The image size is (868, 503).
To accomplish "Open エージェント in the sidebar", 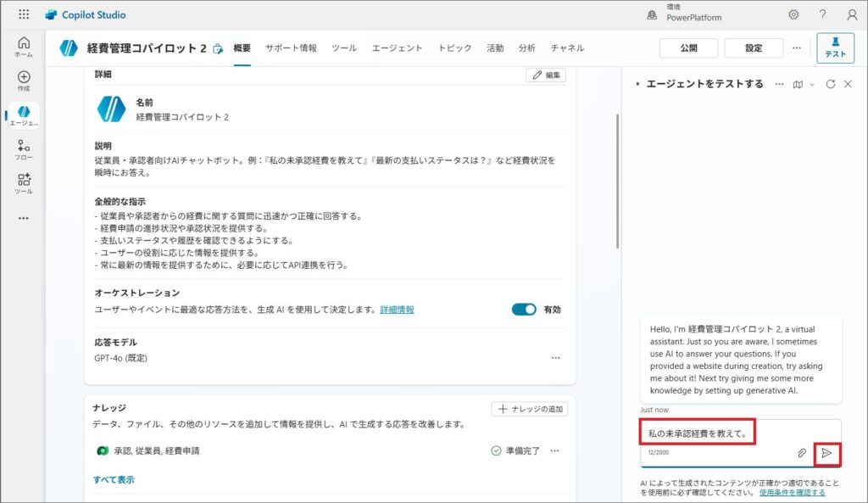I will 24,115.
